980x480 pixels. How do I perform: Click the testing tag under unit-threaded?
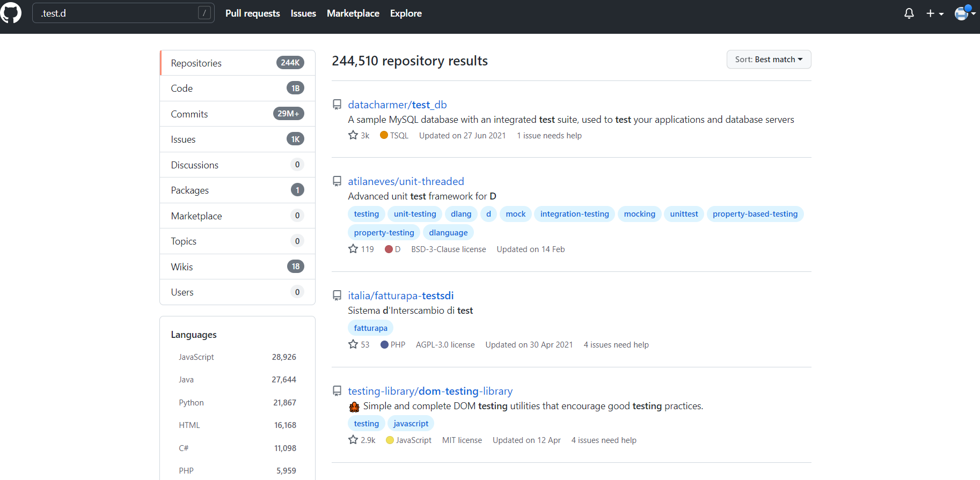(x=367, y=214)
